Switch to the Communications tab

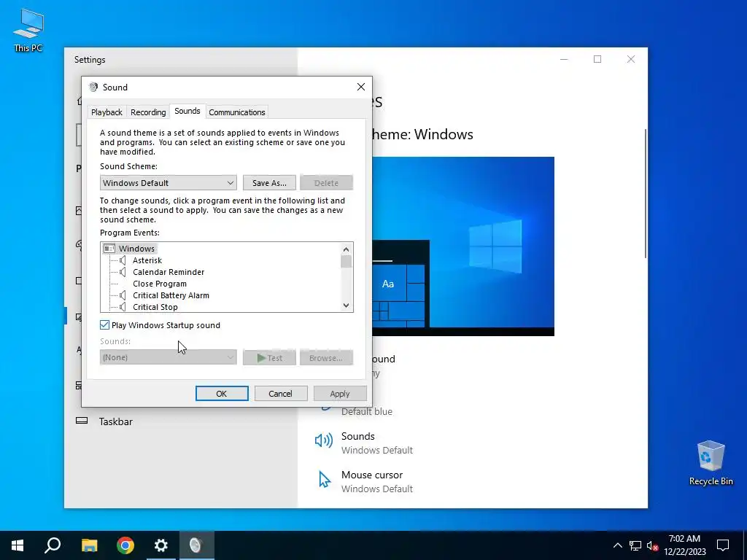pyautogui.click(x=237, y=112)
